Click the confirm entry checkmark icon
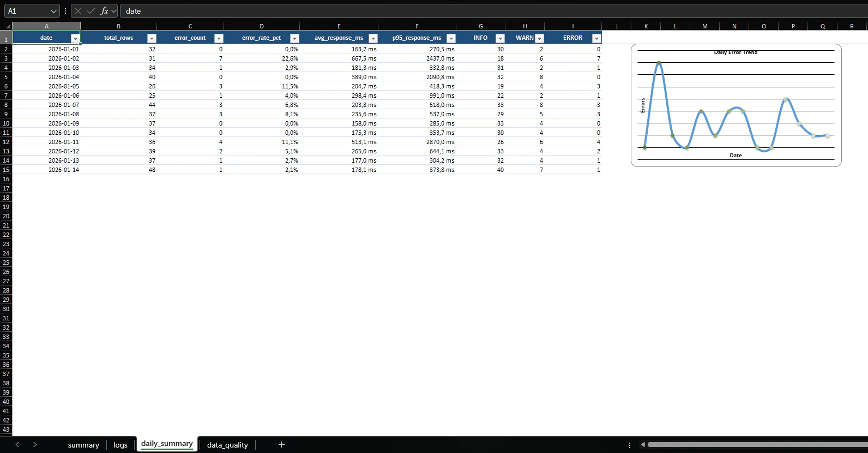 pos(91,11)
